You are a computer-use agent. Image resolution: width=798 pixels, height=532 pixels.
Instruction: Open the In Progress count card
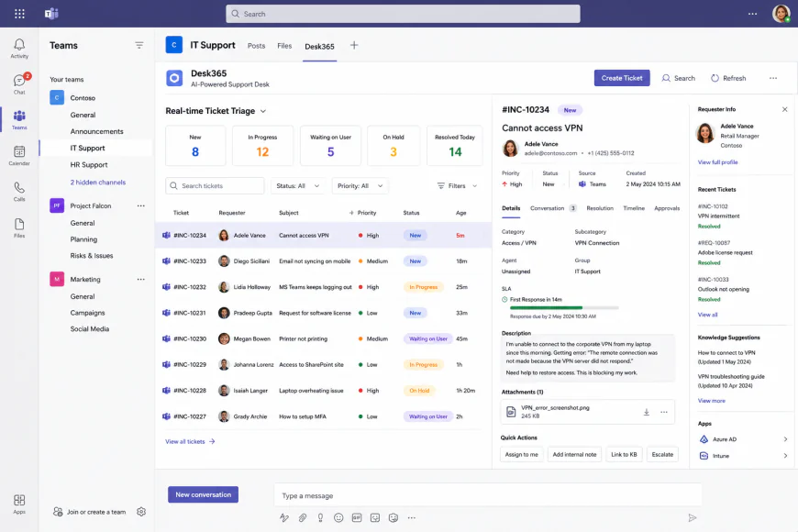tap(262, 146)
